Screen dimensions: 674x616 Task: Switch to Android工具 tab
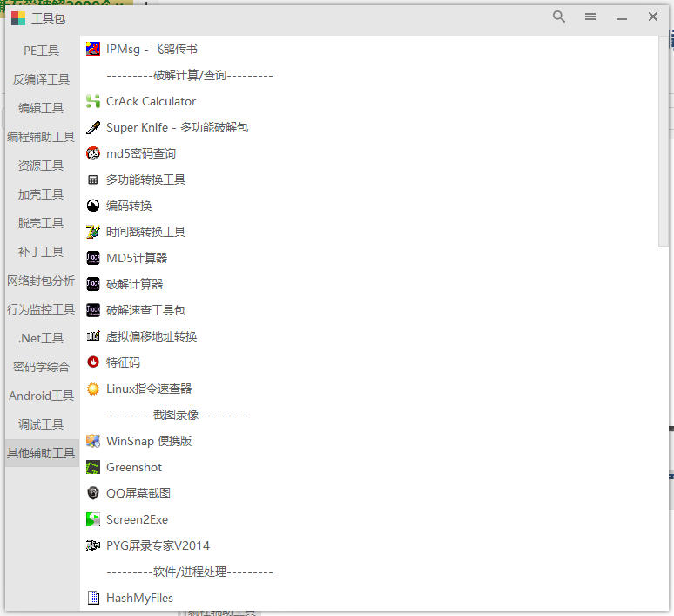pyautogui.click(x=41, y=396)
